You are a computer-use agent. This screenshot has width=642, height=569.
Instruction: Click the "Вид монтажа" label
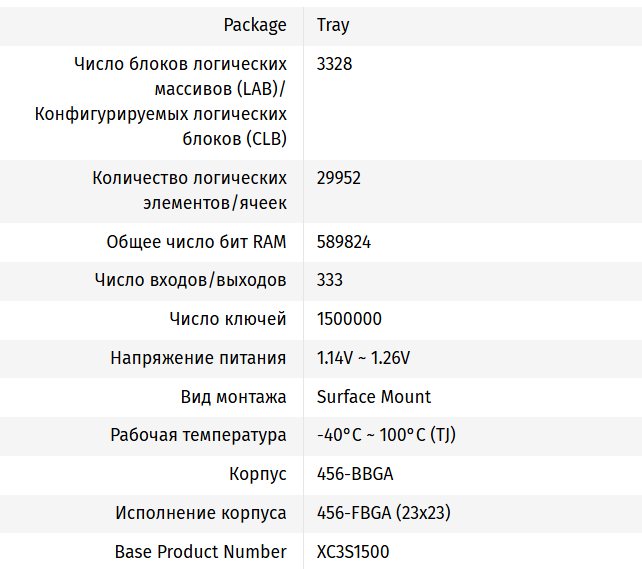tap(233, 397)
